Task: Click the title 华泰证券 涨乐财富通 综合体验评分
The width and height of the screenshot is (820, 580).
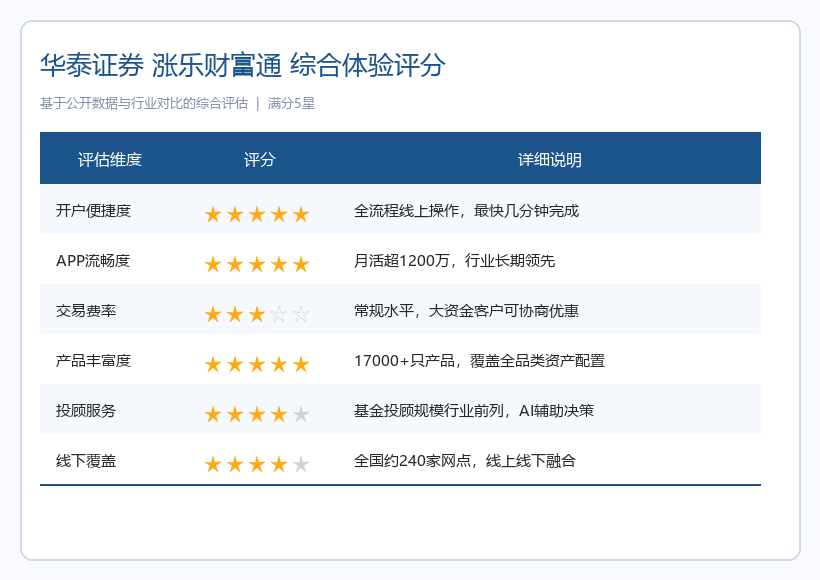Action: (243, 65)
